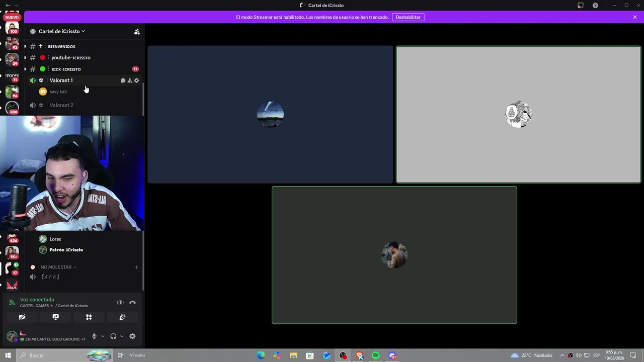Click the channel list scrollbar

[143, 186]
